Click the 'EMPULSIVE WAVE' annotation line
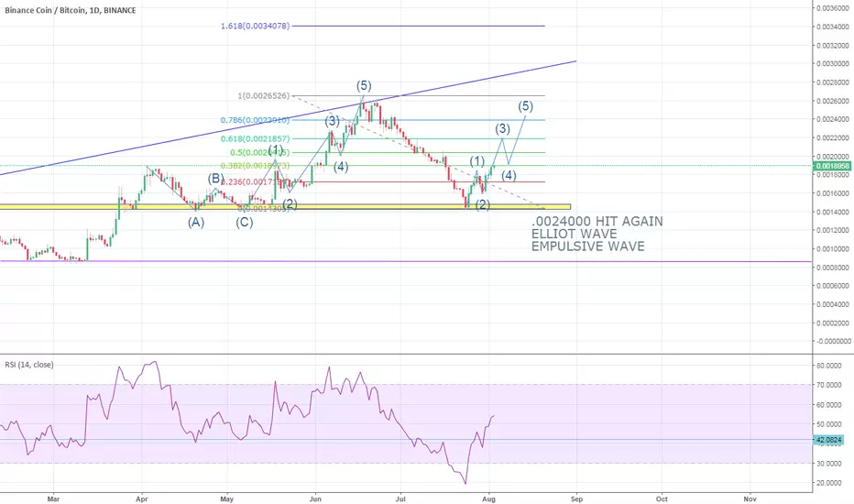The image size is (854, 504). (x=587, y=247)
